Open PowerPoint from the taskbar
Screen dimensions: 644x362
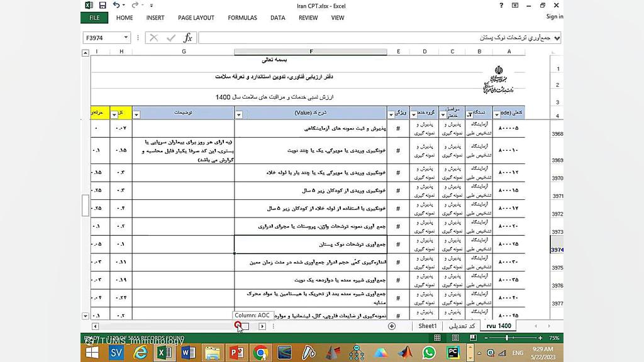click(x=236, y=353)
